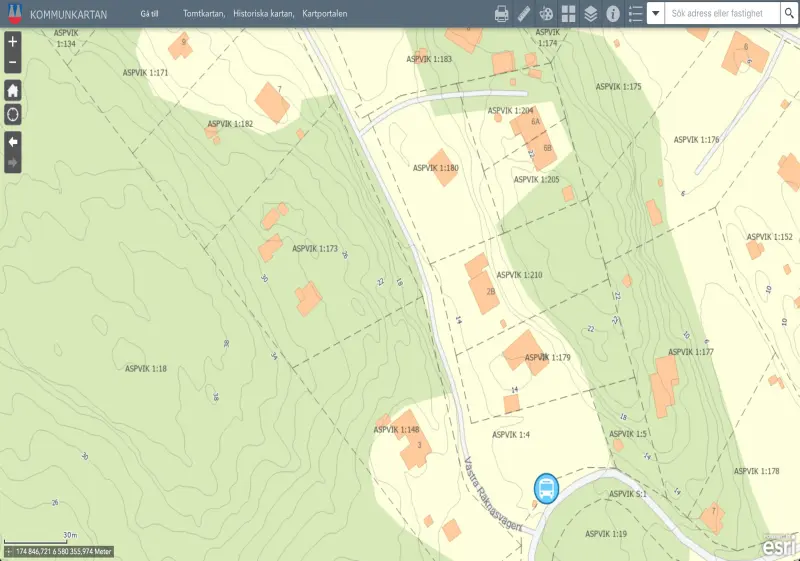Click the print icon in the toolbar
Screen dimensions: 800x561
click(502, 14)
